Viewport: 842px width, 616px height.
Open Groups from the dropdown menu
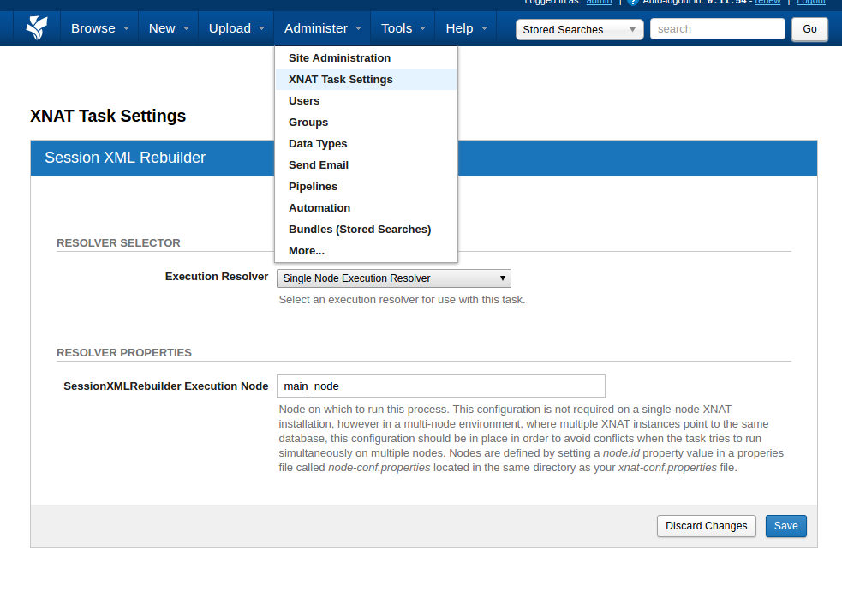(x=308, y=123)
